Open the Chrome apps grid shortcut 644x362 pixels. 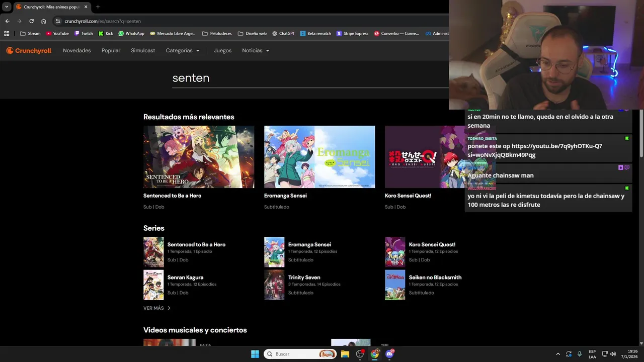click(x=7, y=34)
